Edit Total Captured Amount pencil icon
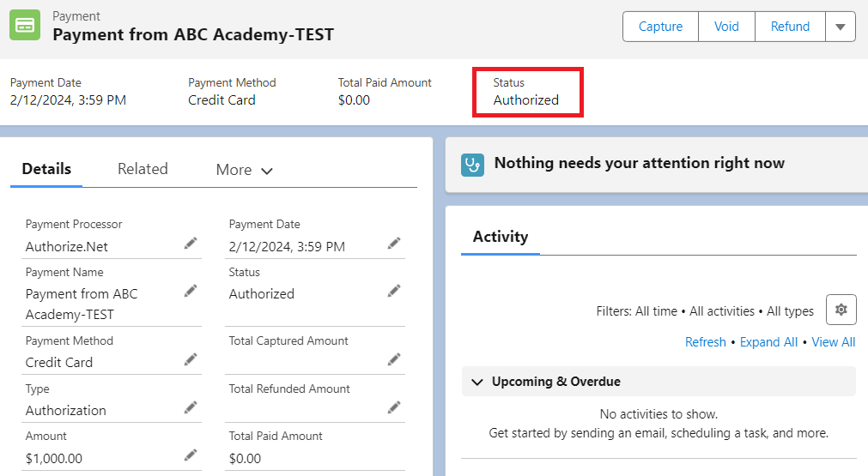This screenshot has width=868, height=476. coord(394,359)
